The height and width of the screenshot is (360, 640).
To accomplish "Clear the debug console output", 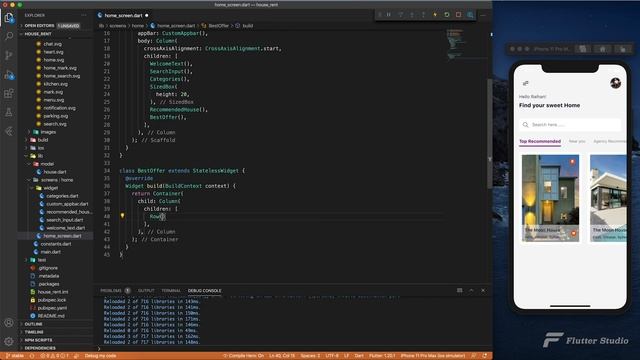I will tap(460, 290).
